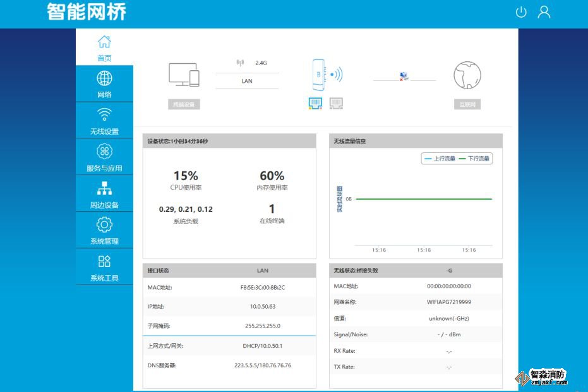588x392 pixels.
Task: Open 服务与应用 services menu
Action: pos(104,158)
